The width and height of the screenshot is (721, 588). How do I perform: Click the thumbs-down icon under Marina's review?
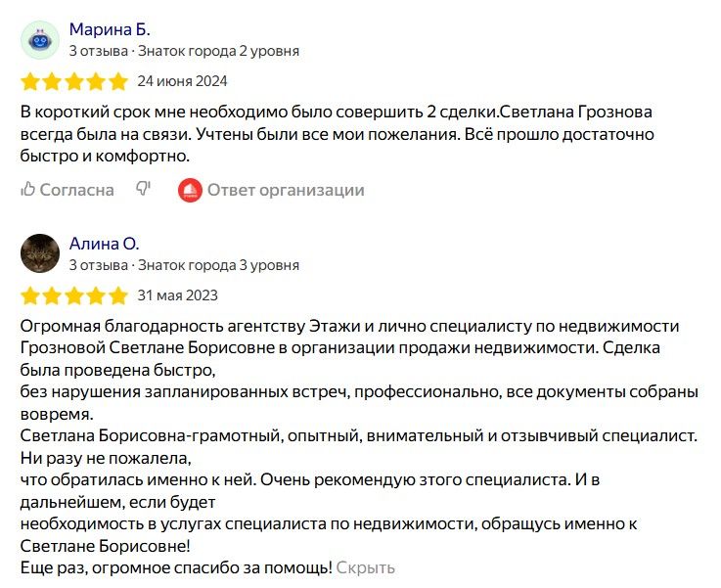pos(143,190)
